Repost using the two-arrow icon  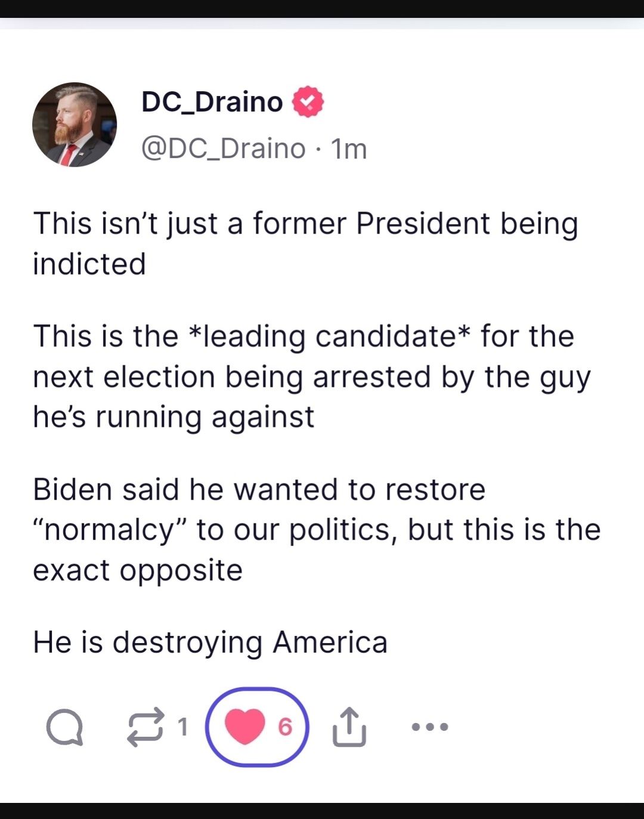pos(146,727)
